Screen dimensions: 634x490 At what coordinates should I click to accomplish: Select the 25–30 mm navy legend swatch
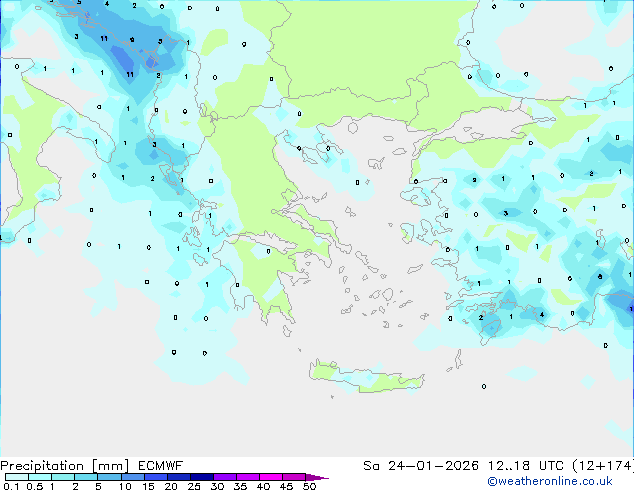click(x=201, y=477)
